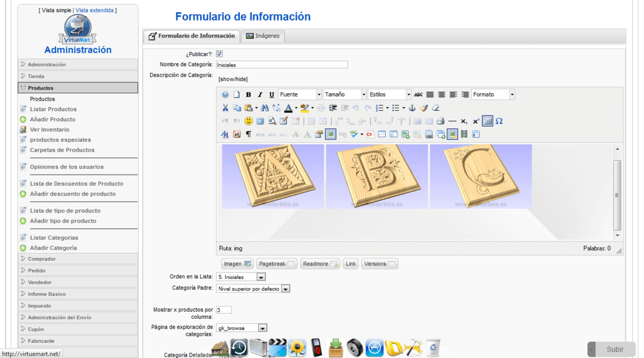Switch to Vista extendida link
Viewport: 644px width, 358px height.
(x=94, y=11)
